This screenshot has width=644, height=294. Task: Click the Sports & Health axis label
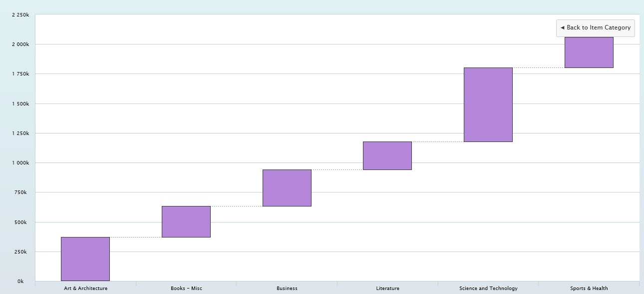[x=589, y=288]
